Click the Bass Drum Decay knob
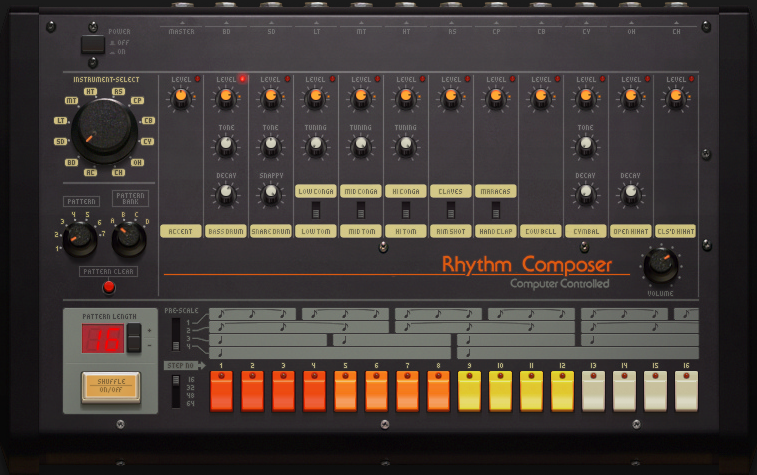The width and height of the screenshot is (757, 475). [226, 195]
